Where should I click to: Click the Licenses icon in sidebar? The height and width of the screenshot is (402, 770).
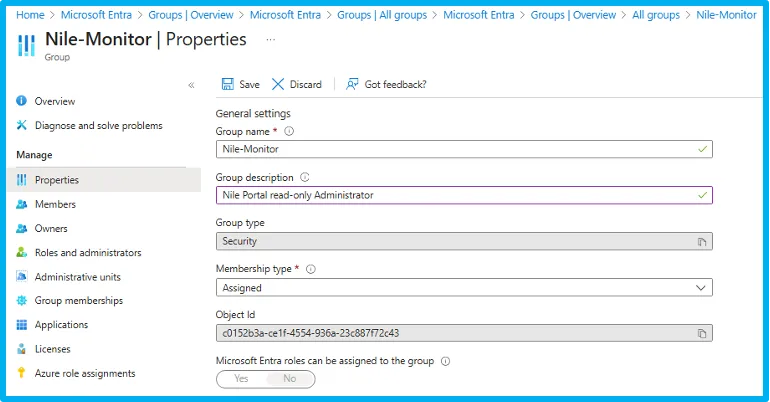coord(22,349)
